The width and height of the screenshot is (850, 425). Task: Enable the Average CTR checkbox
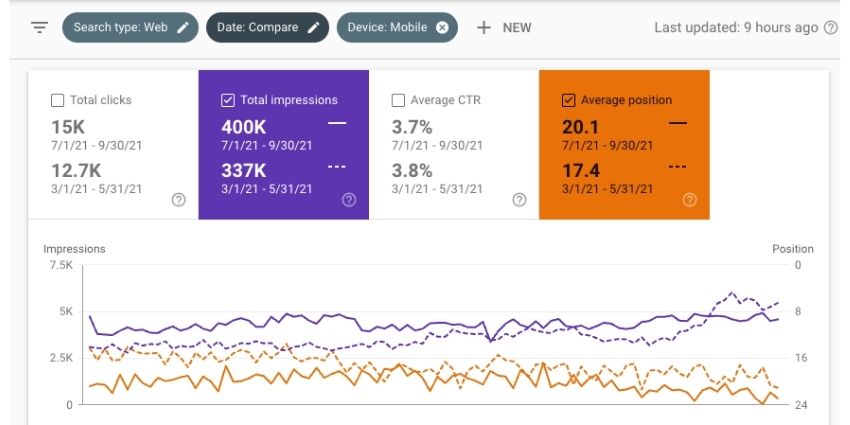pyautogui.click(x=398, y=100)
